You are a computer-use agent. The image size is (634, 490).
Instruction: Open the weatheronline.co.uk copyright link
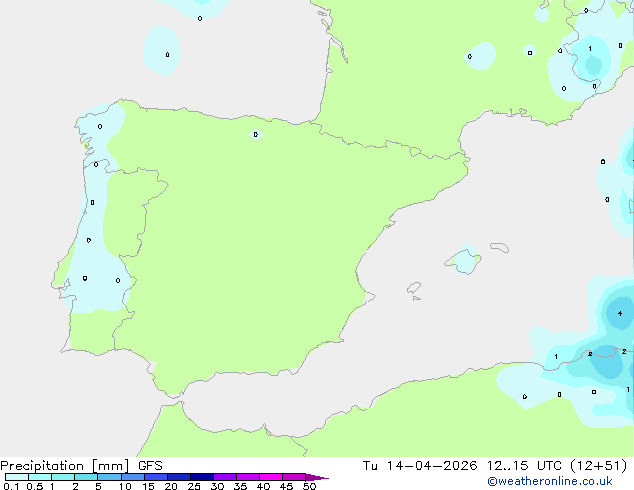tap(550, 481)
